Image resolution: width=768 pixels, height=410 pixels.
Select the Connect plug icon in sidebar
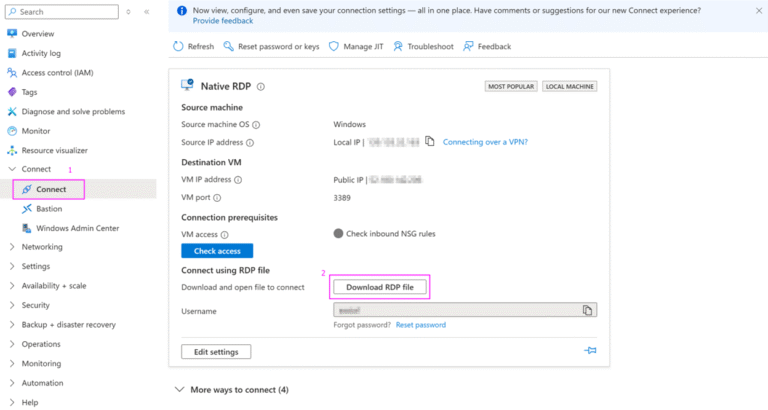tap(26, 189)
